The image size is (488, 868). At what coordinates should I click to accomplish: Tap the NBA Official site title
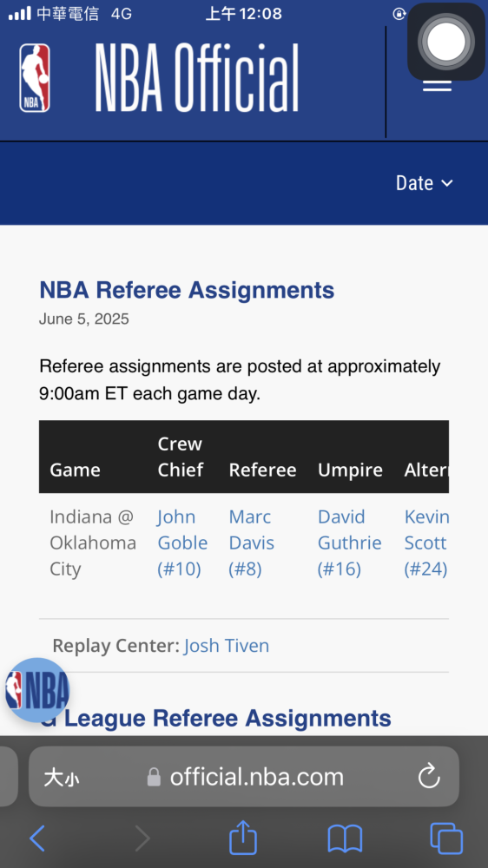[196, 78]
